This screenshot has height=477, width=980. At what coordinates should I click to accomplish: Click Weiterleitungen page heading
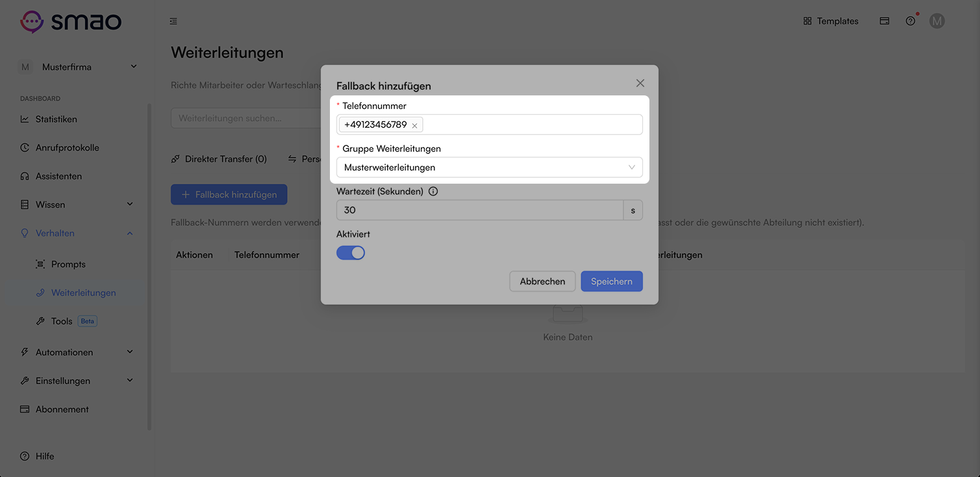227,53
